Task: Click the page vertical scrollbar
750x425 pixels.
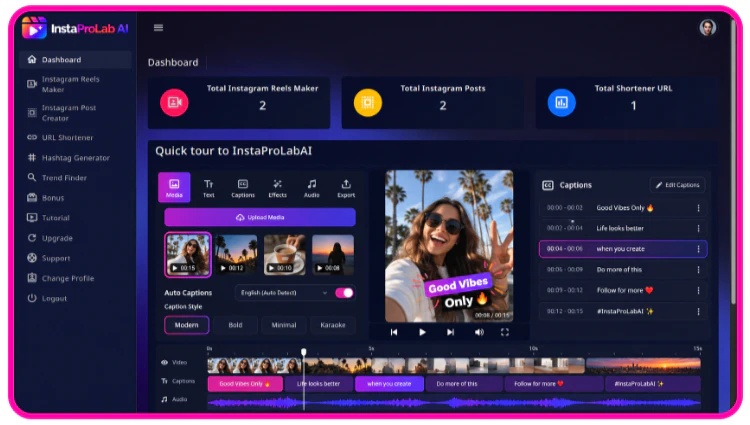Action: pyautogui.click(x=733, y=163)
